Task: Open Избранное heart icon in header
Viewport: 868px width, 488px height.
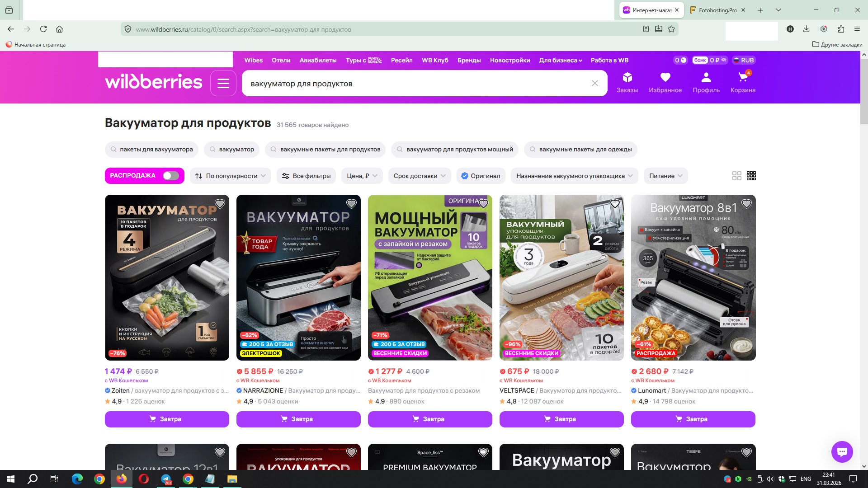Action: click(x=665, y=78)
